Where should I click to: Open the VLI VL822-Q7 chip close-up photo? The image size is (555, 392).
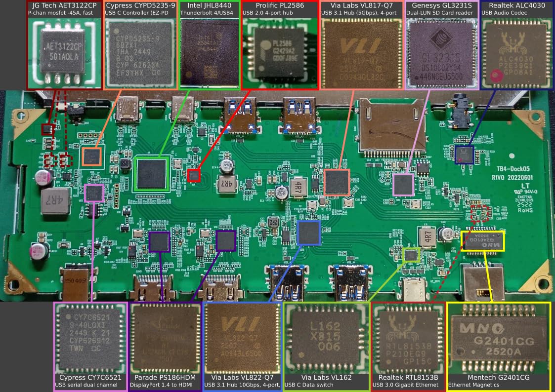(x=243, y=338)
